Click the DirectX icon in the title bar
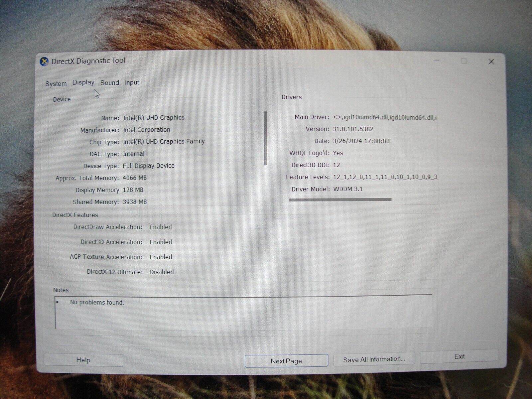Image resolution: width=532 pixels, height=399 pixels. 44,62
